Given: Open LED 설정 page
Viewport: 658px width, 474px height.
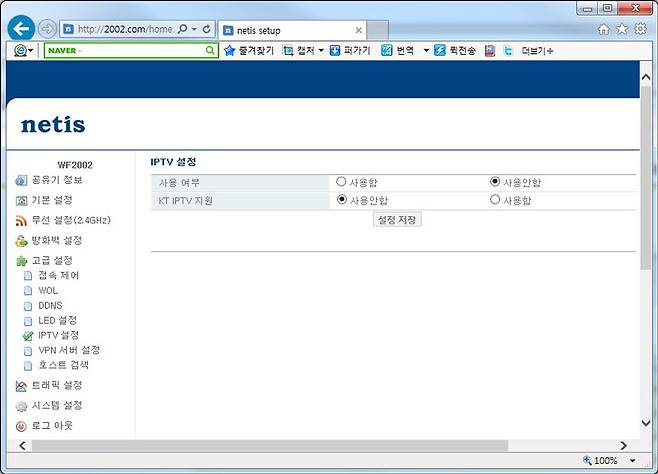Looking at the screenshot, I should pos(57,320).
